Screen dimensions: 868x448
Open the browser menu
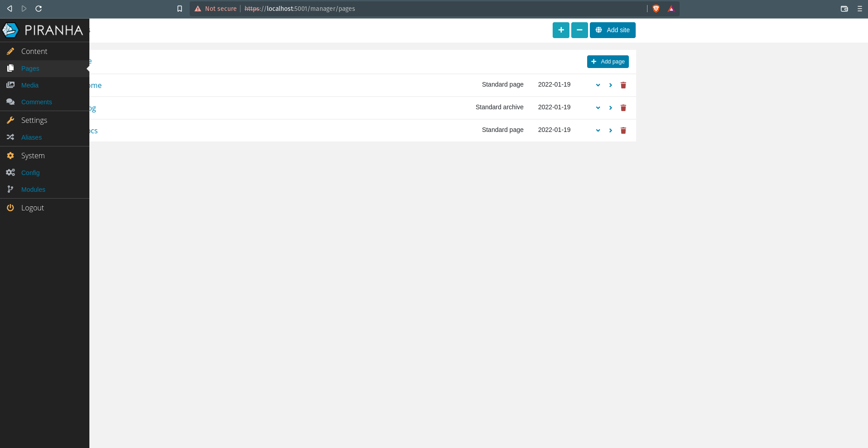860,9
